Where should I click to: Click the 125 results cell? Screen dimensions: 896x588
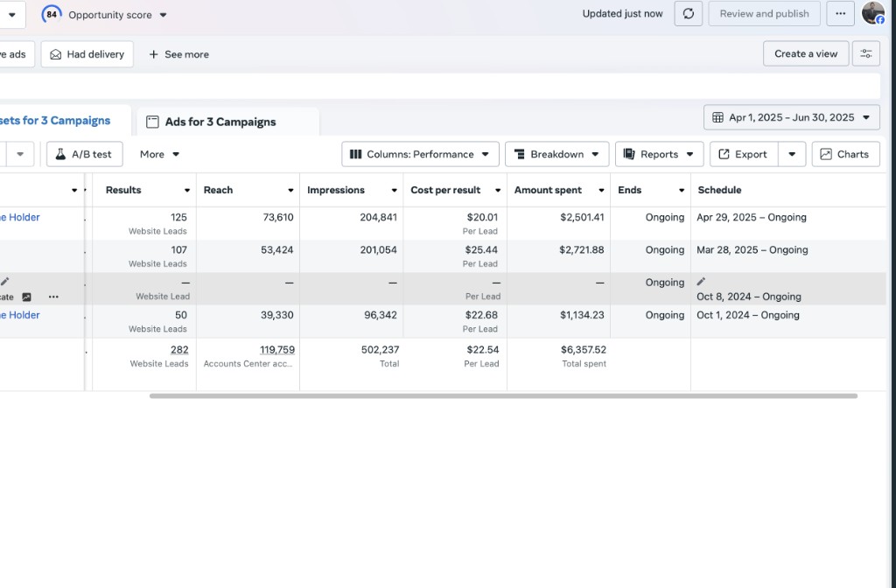[178, 217]
